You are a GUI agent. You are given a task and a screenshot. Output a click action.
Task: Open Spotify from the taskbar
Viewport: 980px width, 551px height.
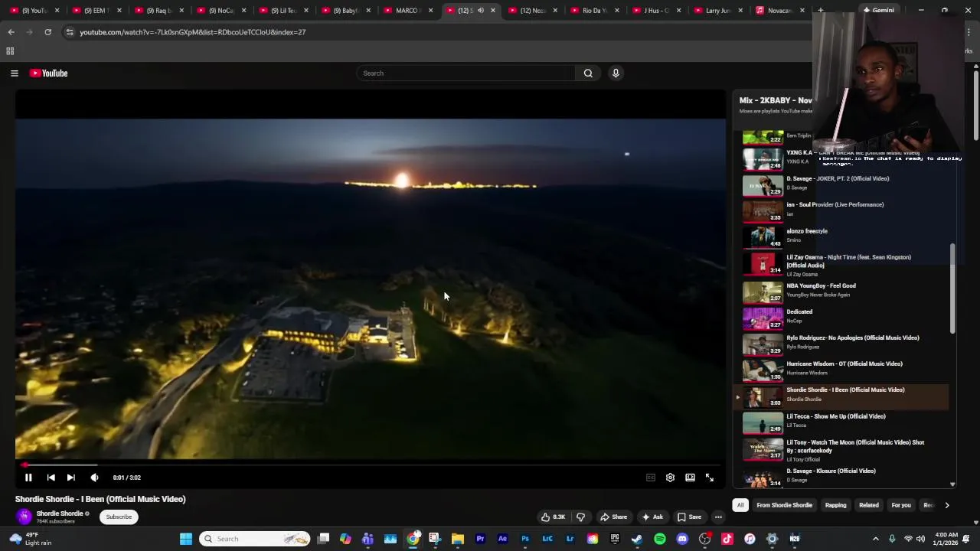click(660, 539)
